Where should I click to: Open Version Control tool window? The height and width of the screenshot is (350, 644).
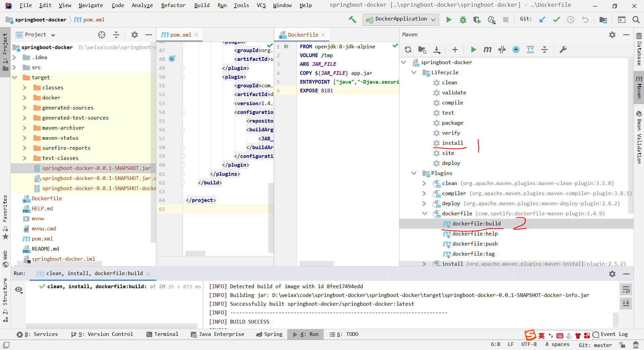[x=102, y=334]
